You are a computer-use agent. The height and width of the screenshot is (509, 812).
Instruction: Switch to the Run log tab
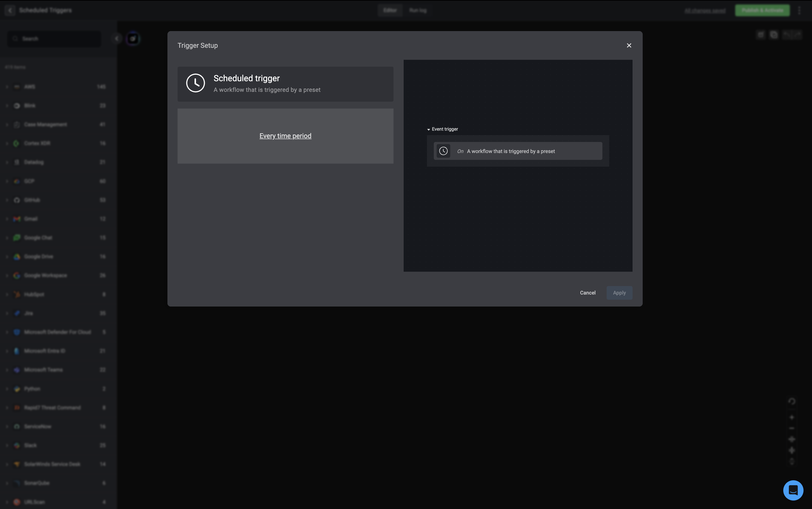418,10
